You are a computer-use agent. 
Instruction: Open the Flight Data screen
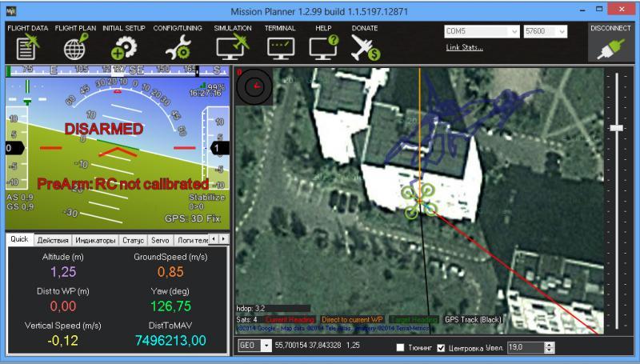(x=29, y=46)
